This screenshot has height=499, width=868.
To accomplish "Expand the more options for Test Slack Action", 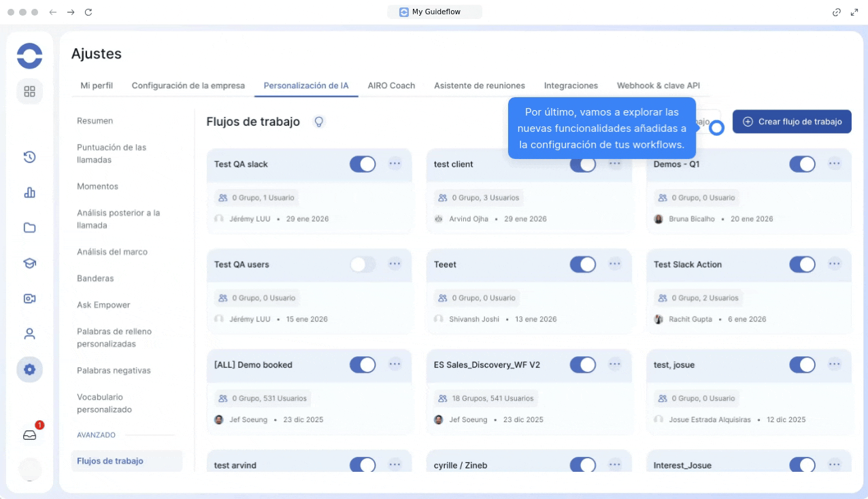I will (834, 264).
